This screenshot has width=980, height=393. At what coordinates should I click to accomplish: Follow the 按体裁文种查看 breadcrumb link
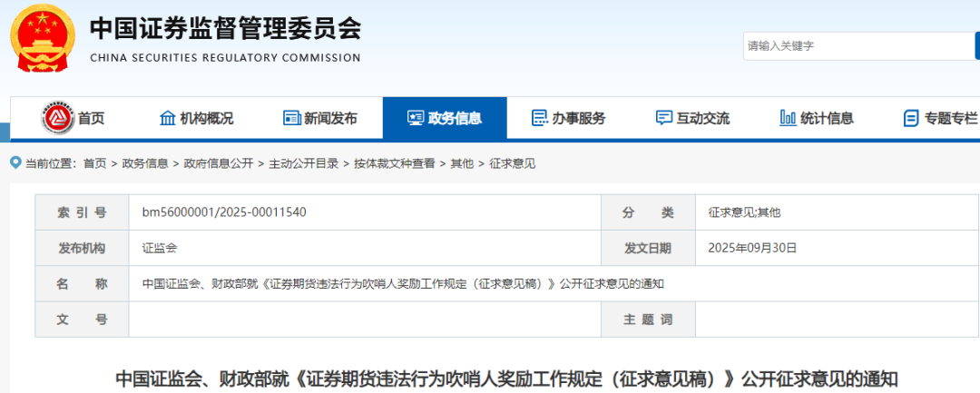pyautogui.click(x=394, y=163)
